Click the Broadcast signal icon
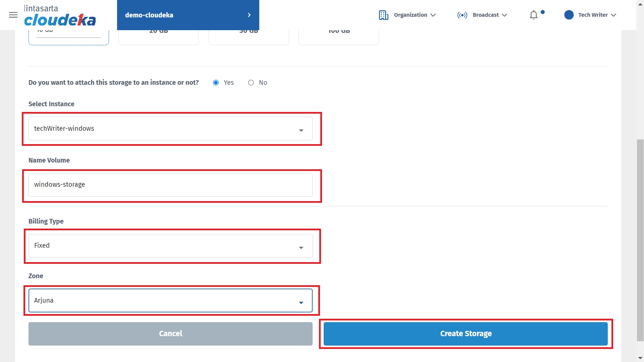644x362 pixels. tap(462, 15)
